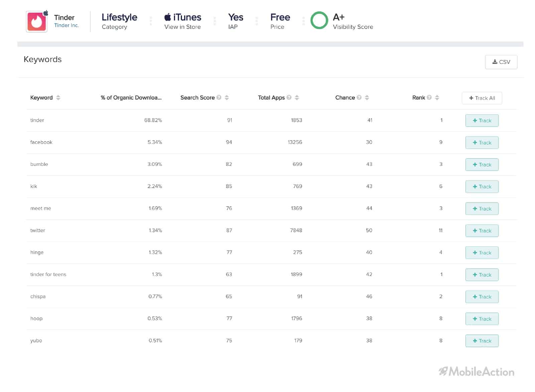Click the A+ Visibility Score text
535x392 pixels.
[x=353, y=21]
